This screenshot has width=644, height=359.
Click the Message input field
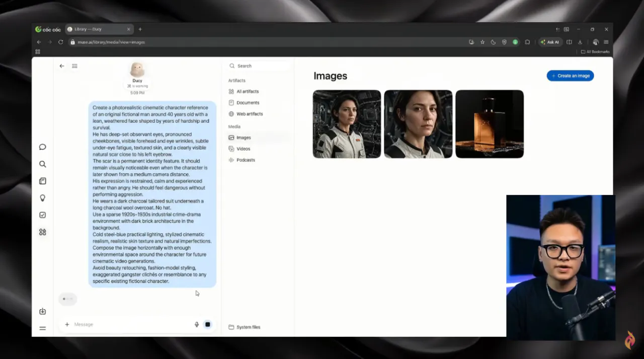point(131,324)
